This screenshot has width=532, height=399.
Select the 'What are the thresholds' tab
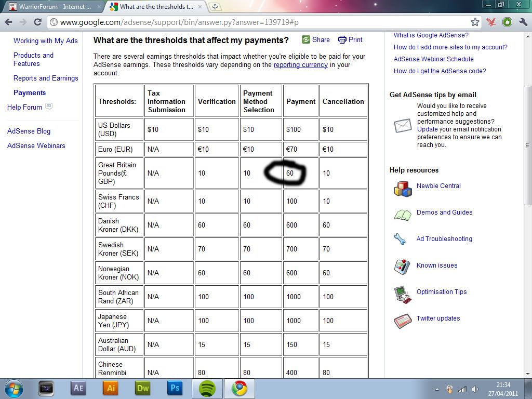tap(156, 7)
